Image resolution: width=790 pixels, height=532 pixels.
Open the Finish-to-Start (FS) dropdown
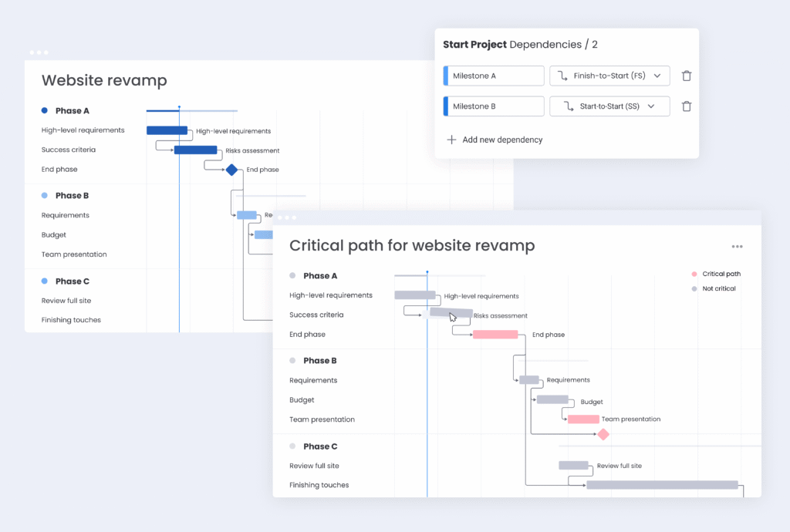tap(657, 76)
